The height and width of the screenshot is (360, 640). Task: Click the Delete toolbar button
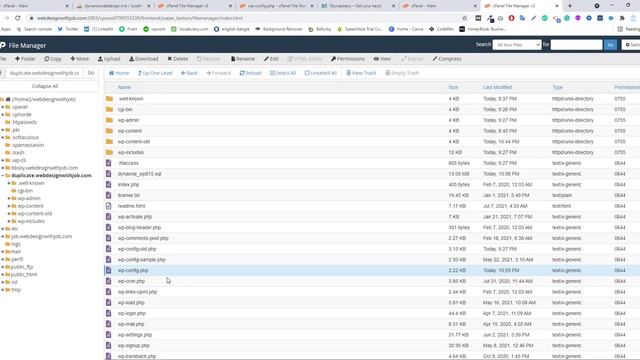pyautogui.click(x=178, y=59)
